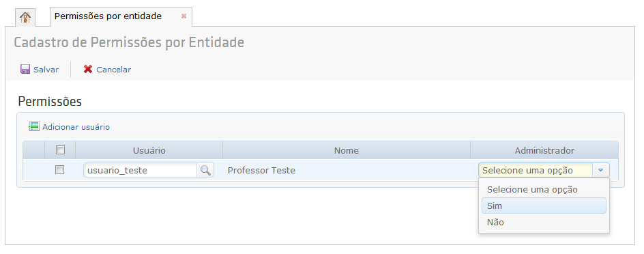Switch to Permissões por entidade tab

[x=108, y=16]
